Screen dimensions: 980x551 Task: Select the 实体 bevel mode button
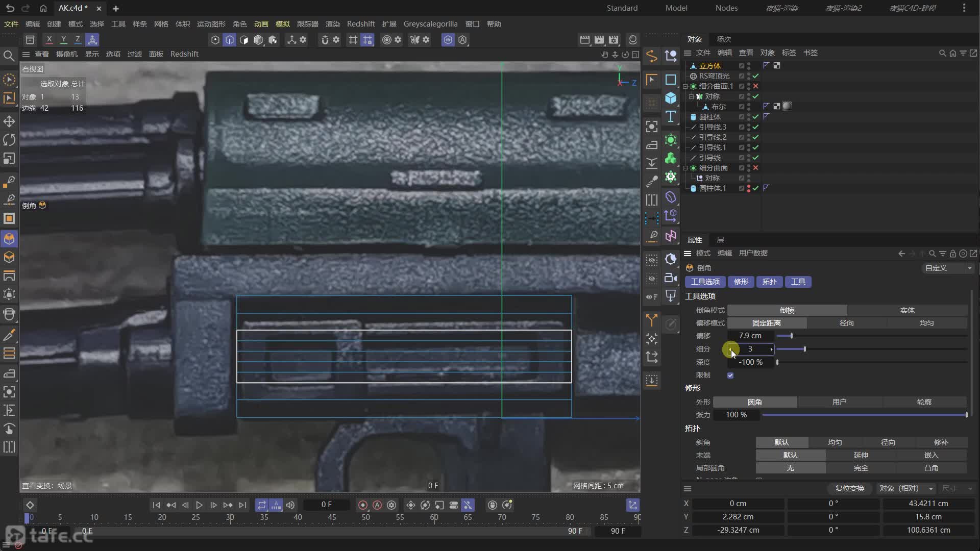pyautogui.click(x=907, y=310)
